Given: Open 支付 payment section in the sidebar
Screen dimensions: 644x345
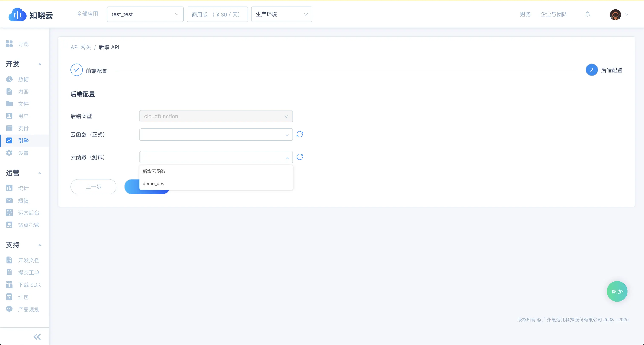Looking at the screenshot, I should pyautogui.click(x=23, y=128).
